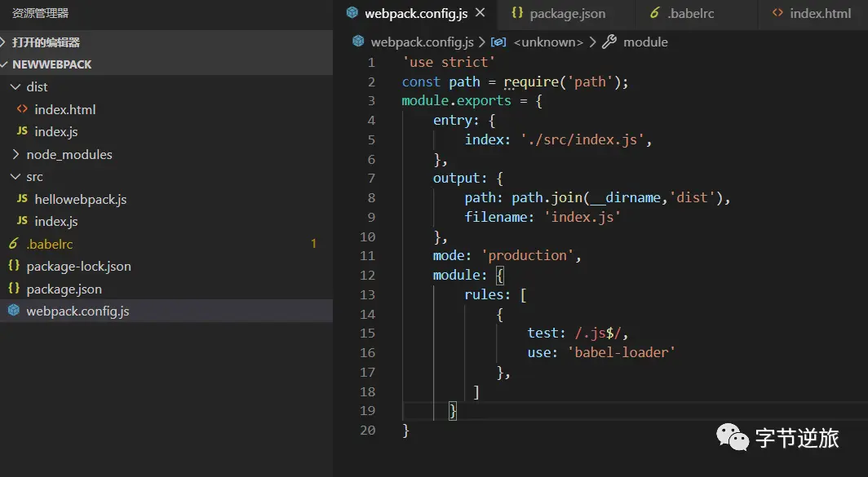Click the problem count badge on .babelrc
The width and height of the screenshot is (868, 477).
point(313,244)
